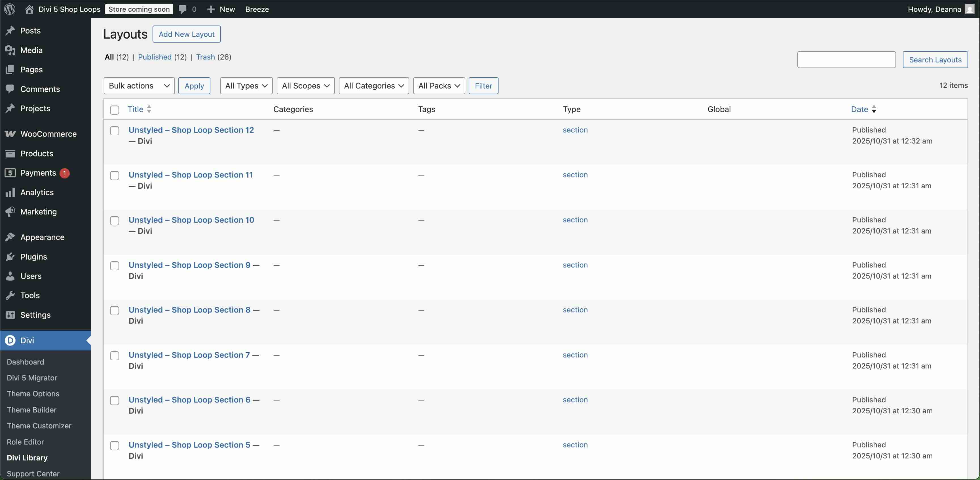Expand the All Packs dropdown

(x=439, y=86)
